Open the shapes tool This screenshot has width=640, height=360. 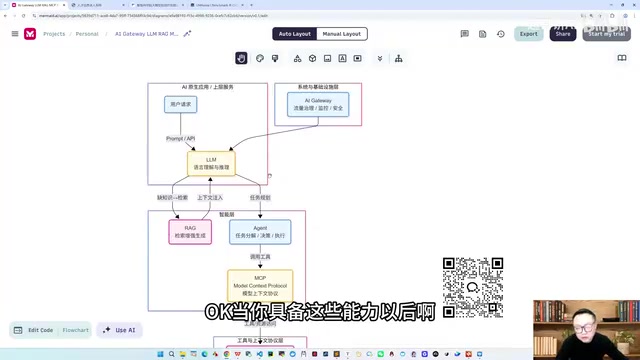(298, 58)
